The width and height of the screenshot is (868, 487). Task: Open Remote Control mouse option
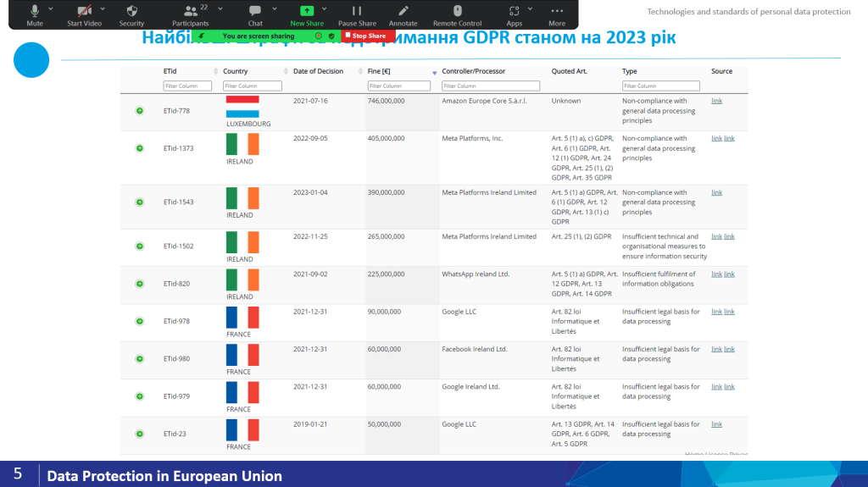(x=457, y=15)
